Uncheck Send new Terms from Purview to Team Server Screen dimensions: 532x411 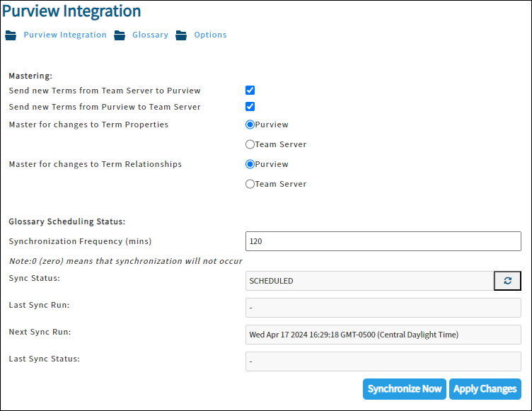[250, 107]
